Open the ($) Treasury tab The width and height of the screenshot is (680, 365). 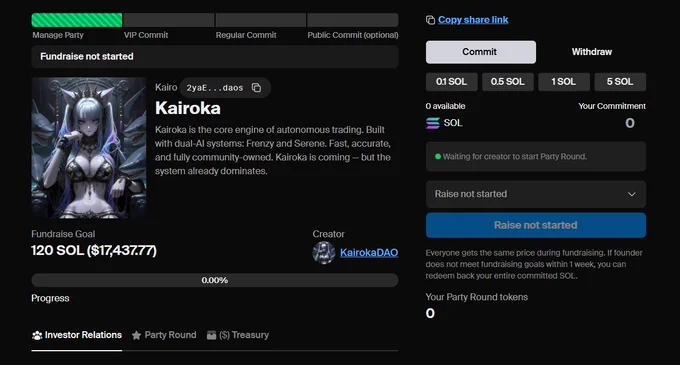click(x=238, y=335)
